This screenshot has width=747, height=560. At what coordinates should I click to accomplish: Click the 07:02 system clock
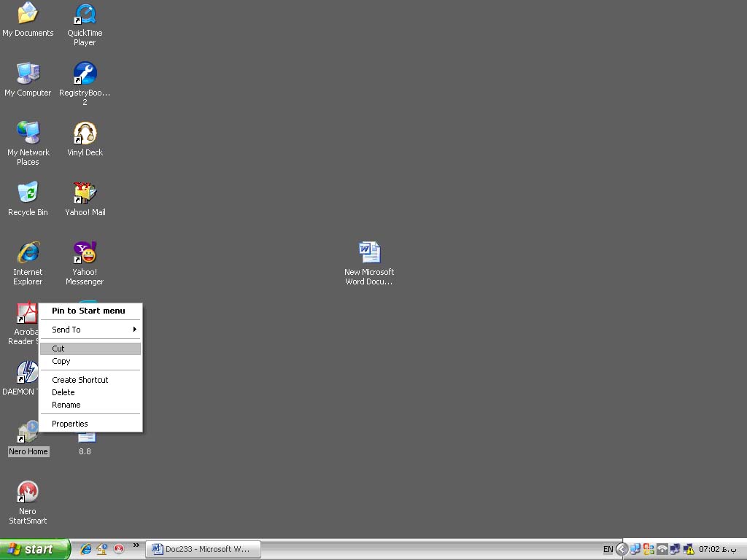[718, 549]
